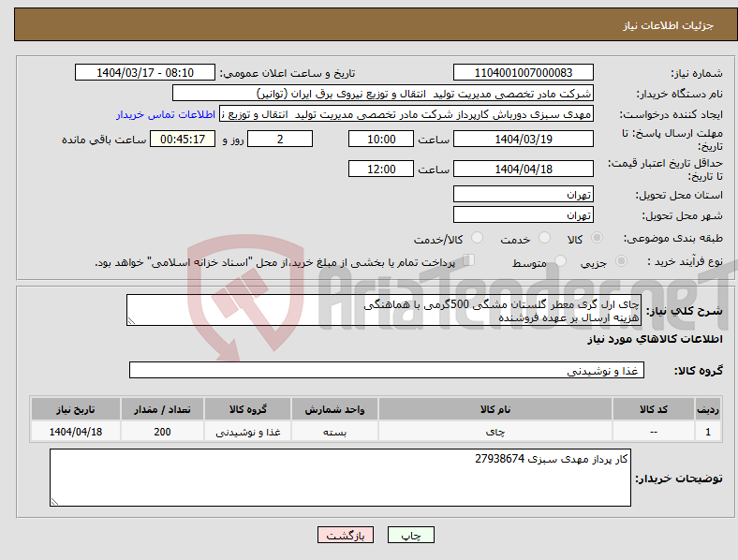Click the response deadline date 1404/03/19
This screenshot has width=738, height=560.
pos(523,139)
